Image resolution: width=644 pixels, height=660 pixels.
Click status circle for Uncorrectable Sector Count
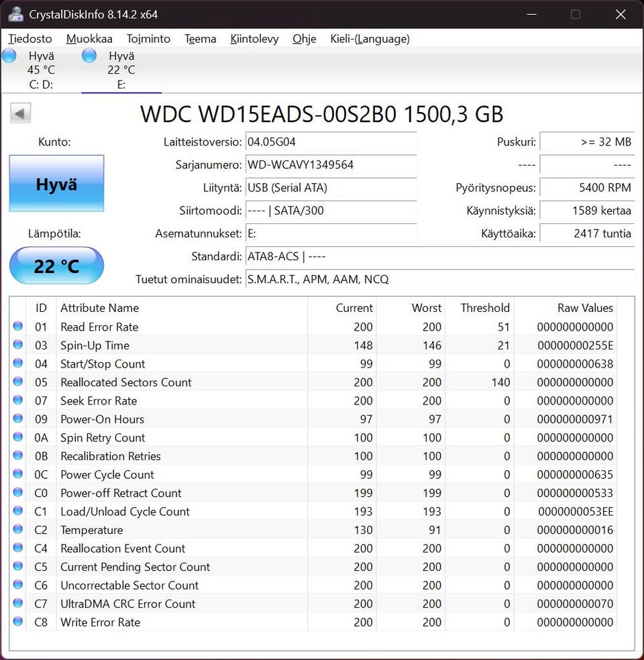coord(17,585)
